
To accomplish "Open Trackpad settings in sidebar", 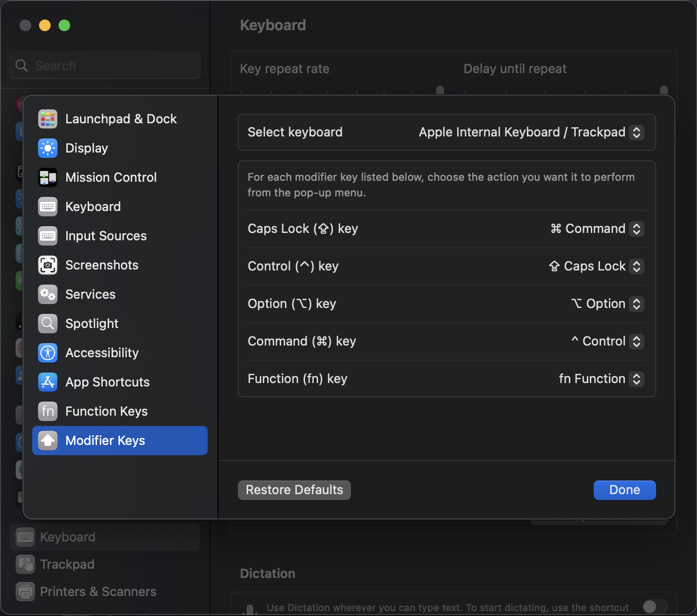I will pyautogui.click(x=105, y=564).
